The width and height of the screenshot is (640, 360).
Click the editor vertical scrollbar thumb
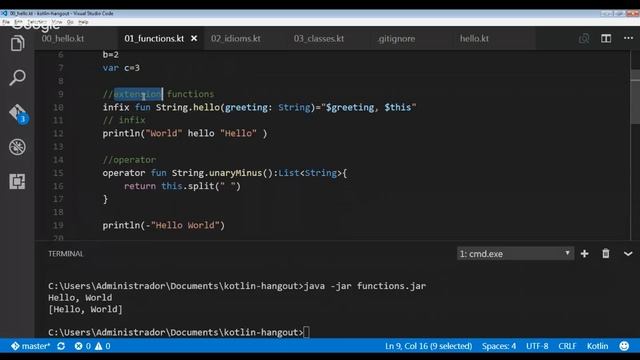[635, 96]
